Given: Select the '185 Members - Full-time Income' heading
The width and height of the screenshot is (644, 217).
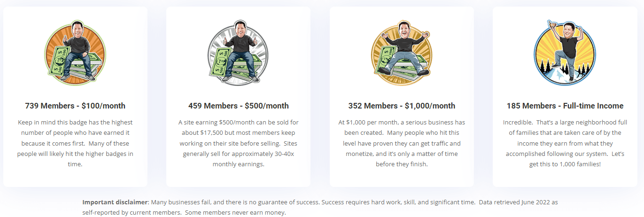Looking at the screenshot, I should 565,106.
